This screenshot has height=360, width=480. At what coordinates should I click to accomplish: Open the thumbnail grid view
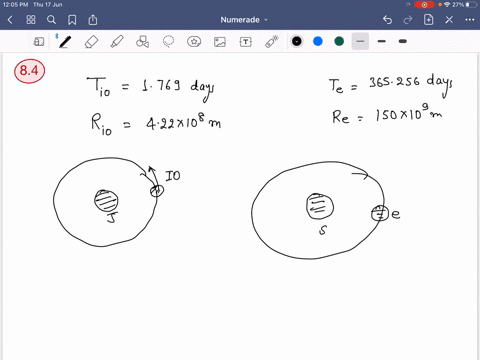point(31,20)
